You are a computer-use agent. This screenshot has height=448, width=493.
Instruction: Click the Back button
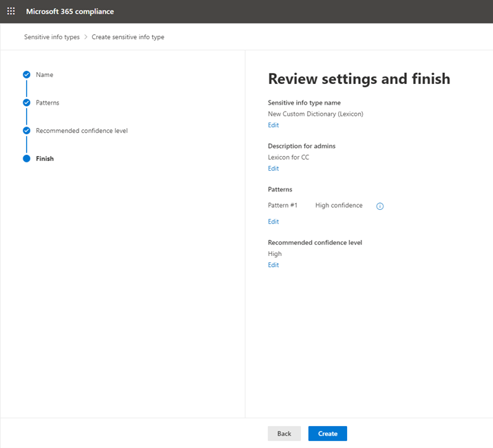tap(284, 434)
